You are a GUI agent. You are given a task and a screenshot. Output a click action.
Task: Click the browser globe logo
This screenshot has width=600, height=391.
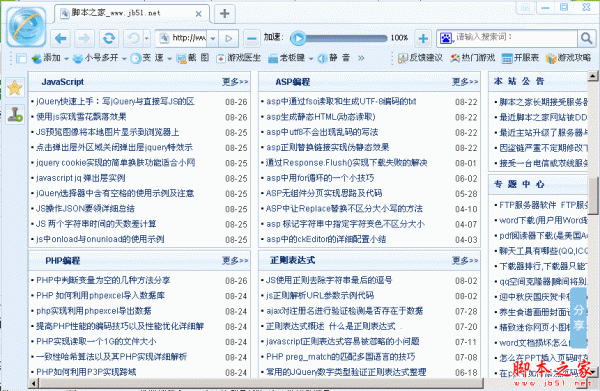(x=26, y=28)
